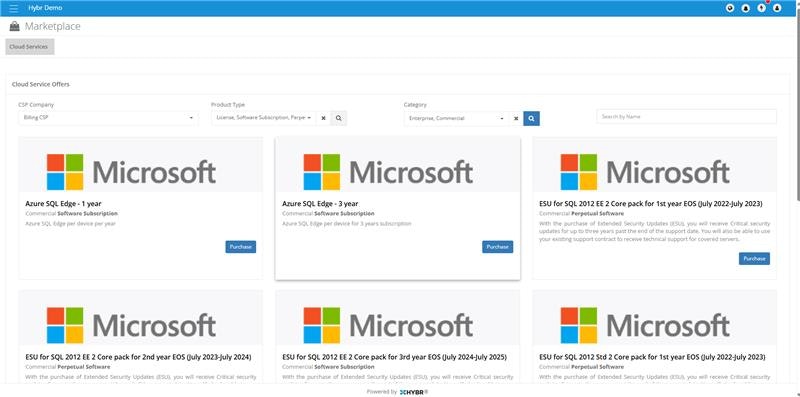Click the Marketplace shopping bag icon
The width and height of the screenshot is (800, 397).
pyautogui.click(x=14, y=26)
